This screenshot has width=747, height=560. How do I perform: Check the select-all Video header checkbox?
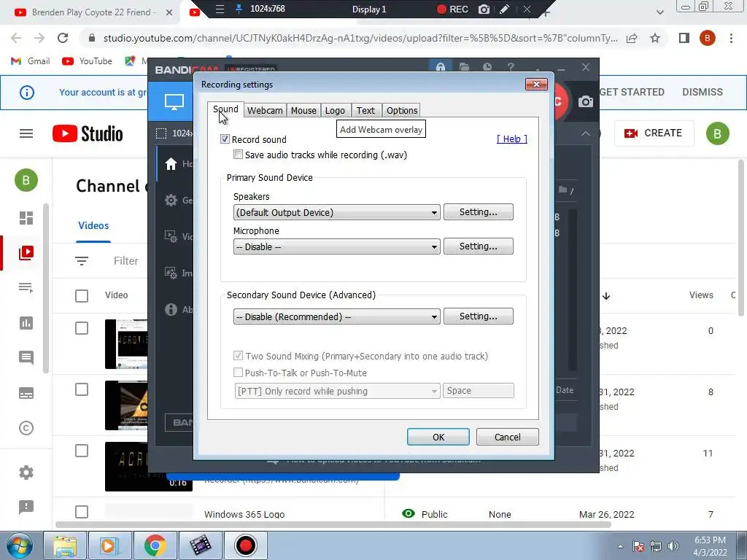(82, 296)
